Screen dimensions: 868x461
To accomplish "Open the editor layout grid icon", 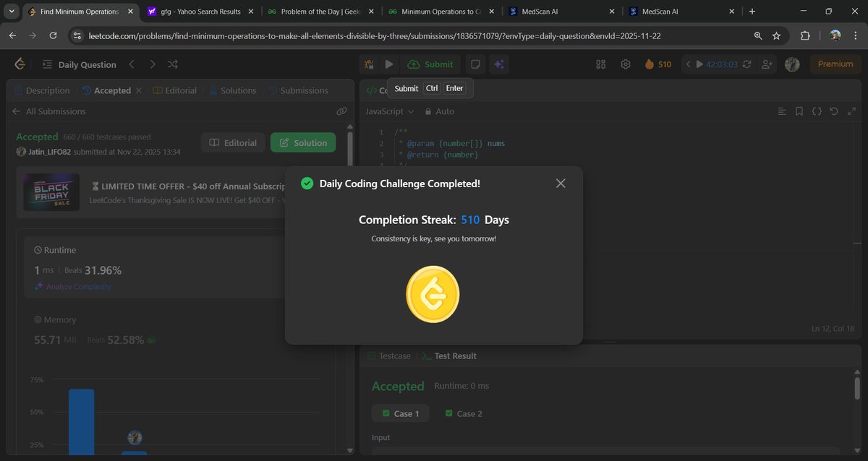I will coord(600,64).
